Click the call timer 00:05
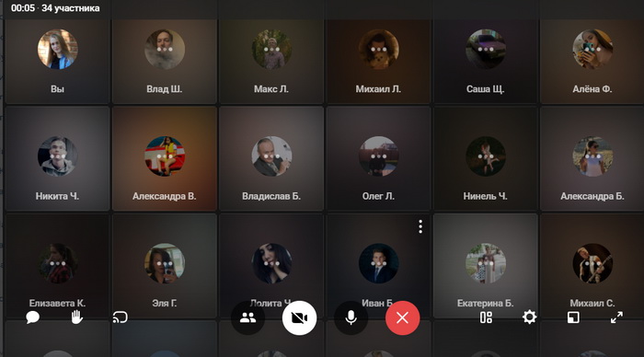 (x=23, y=8)
